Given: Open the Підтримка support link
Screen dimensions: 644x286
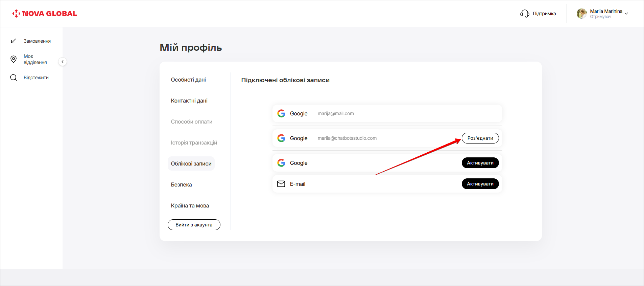Looking at the screenshot, I should 544,14.
